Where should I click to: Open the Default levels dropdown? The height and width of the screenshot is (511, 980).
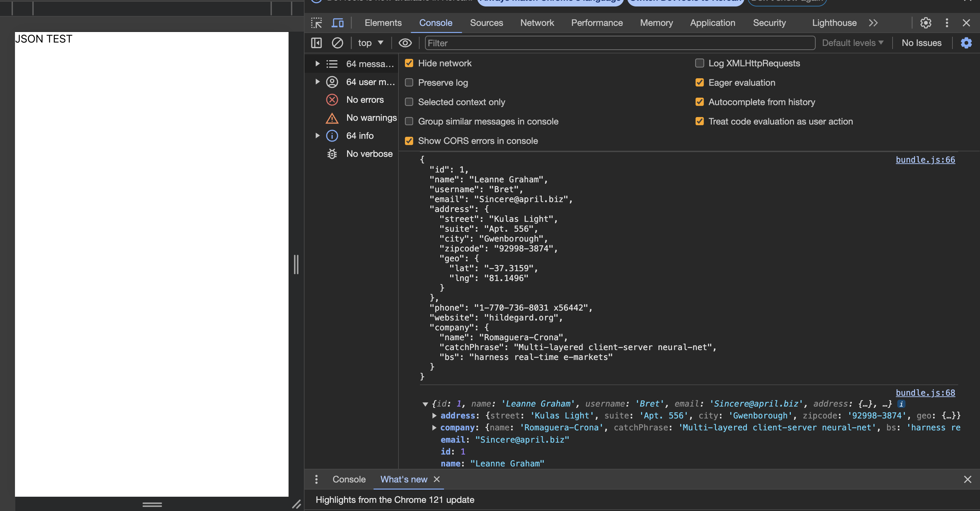(x=852, y=43)
